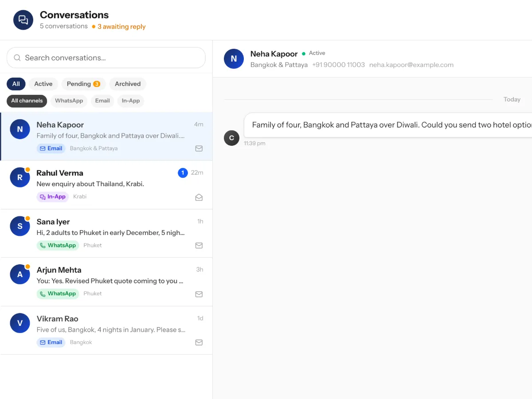532x399 pixels.
Task: Select the Active status filter
Action: (x=43, y=84)
